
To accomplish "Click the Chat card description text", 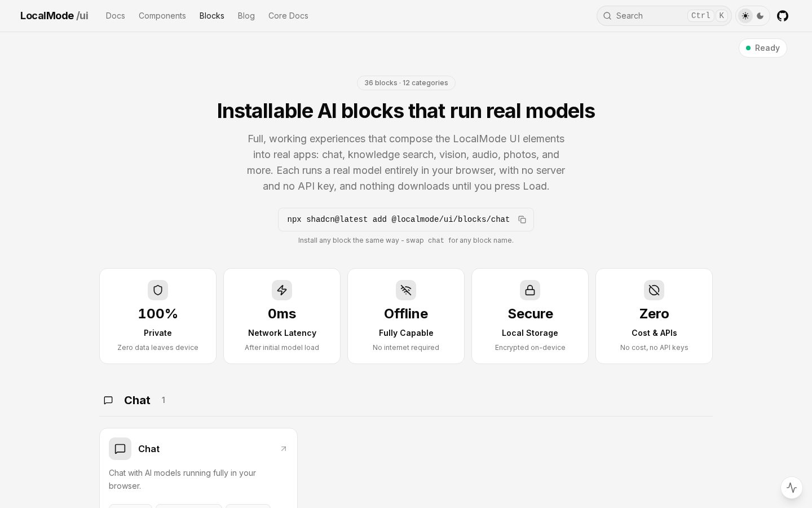I will coord(183,479).
